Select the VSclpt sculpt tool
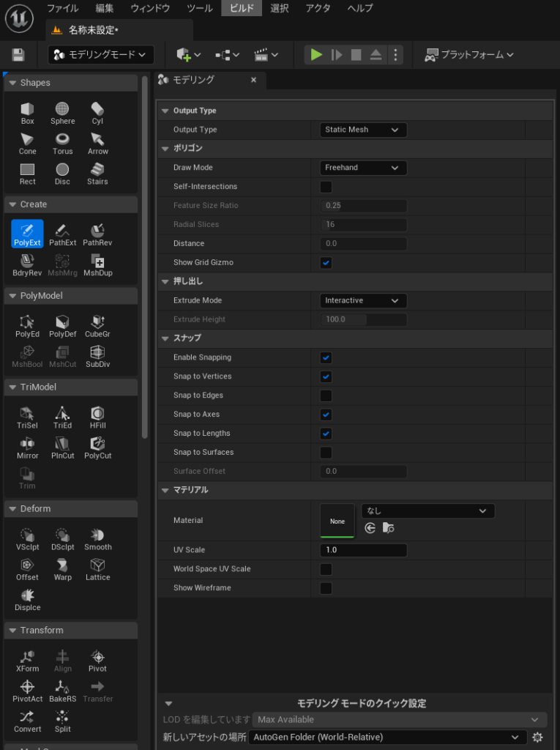560x750 pixels. tap(27, 538)
